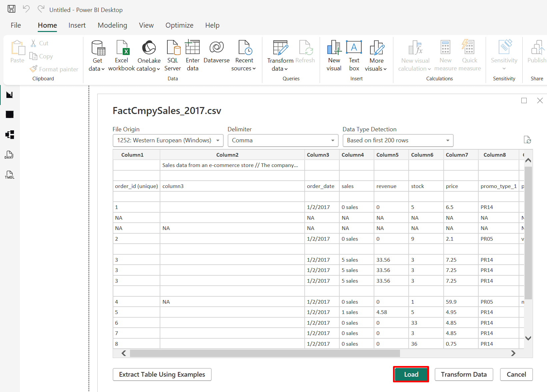Expand the Data Type Detection dropdown
Image resolution: width=547 pixels, height=392 pixels.
[x=398, y=140]
